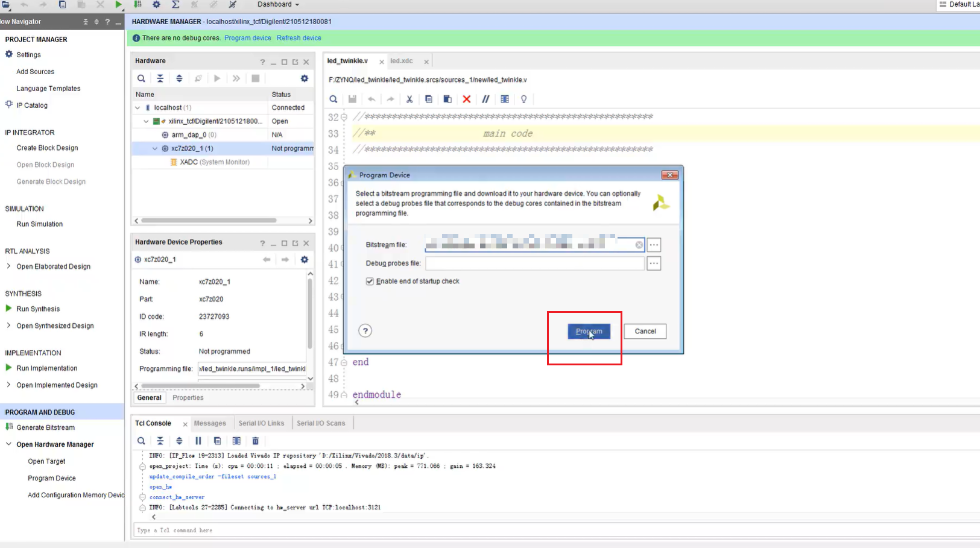Image resolution: width=980 pixels, height=548 pixels.
Task: Collapse all in Hardware panel toolbar
Action: click(160, 78)
